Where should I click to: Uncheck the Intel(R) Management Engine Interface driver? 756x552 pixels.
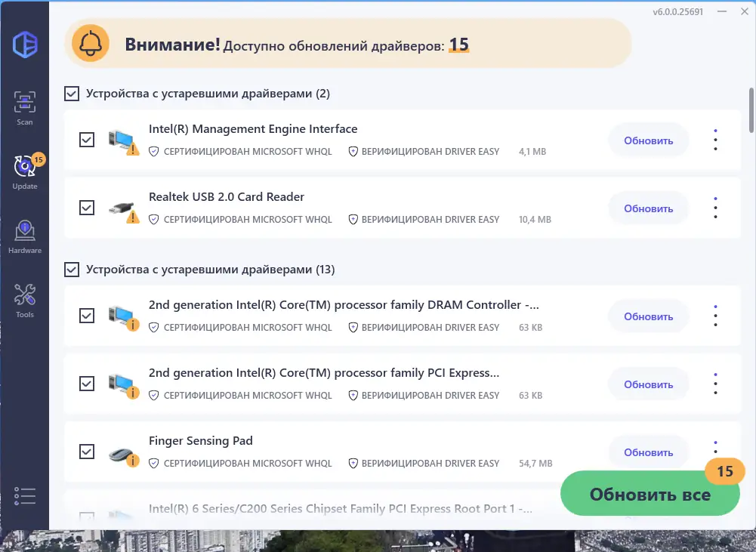86,140
